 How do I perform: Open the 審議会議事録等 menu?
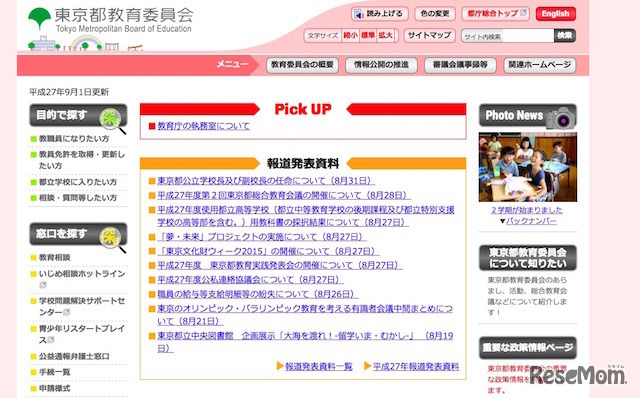click(460, 65)
